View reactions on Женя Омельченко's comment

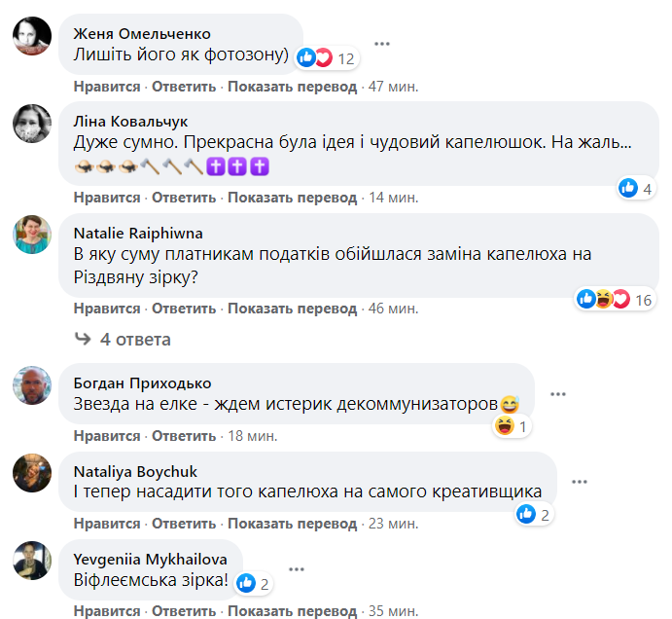tap(328, 58)
